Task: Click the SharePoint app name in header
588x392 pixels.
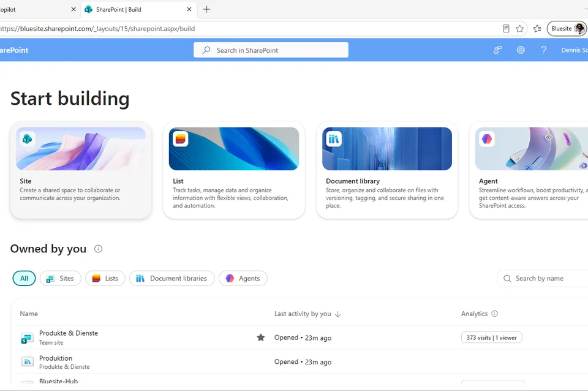Action: click(x=14, y=50)
